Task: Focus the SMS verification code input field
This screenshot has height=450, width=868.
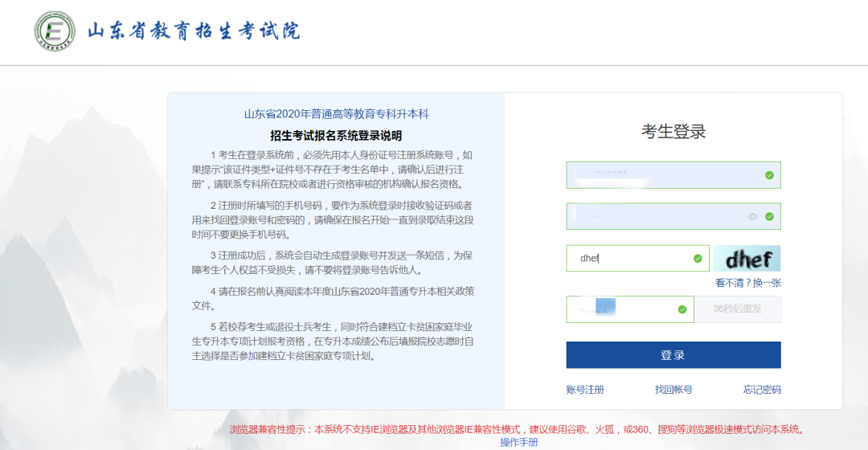Action: (x=619, y=309)
